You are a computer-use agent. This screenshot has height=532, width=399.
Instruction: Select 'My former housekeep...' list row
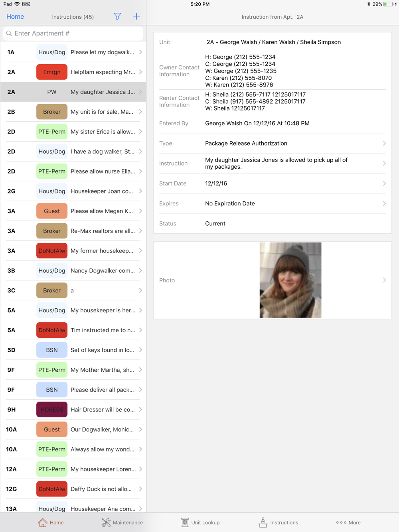[x=73, y=251]
